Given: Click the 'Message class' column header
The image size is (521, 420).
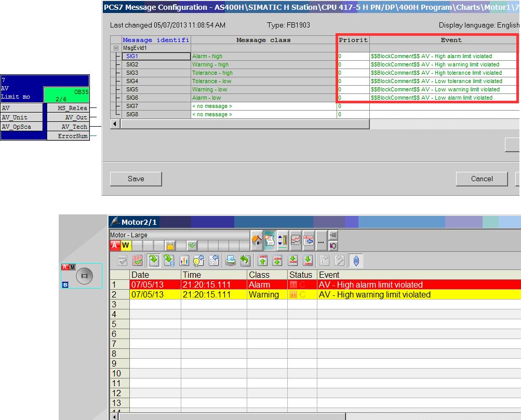Looking at the screenshot, I should (264, 40).
